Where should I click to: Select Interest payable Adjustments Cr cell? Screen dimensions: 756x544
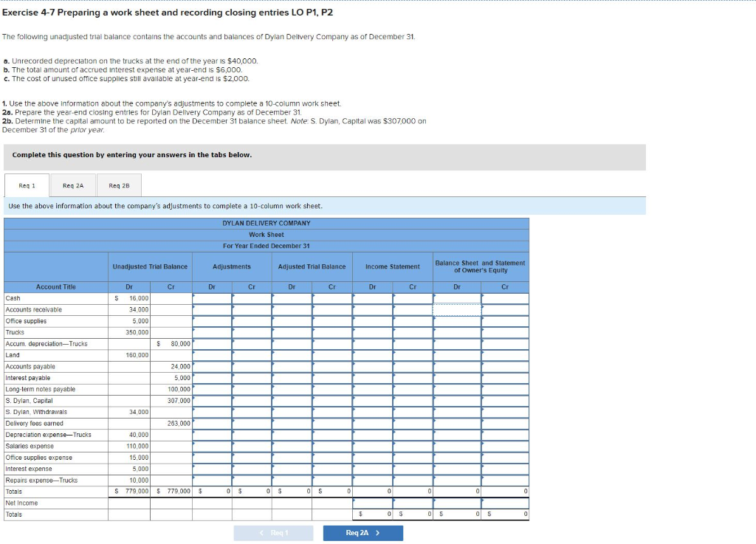tap(252, 378)
